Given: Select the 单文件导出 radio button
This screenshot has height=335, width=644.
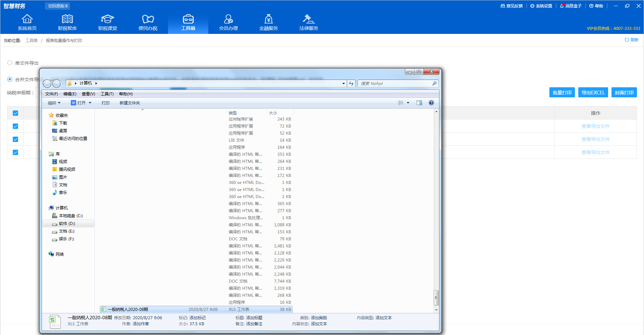Looking at the screenshot, I should (x=10, y=63).
